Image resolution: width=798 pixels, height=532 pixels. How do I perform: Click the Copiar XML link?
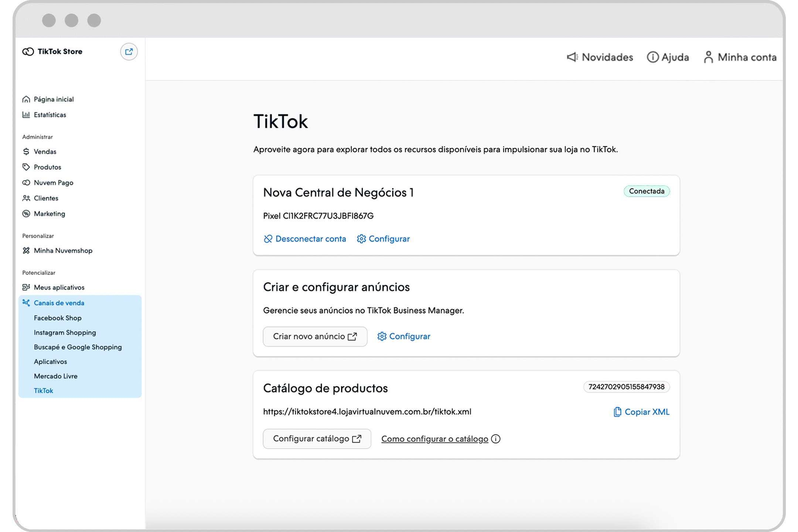pyautogui.click(x=641, y=412)
